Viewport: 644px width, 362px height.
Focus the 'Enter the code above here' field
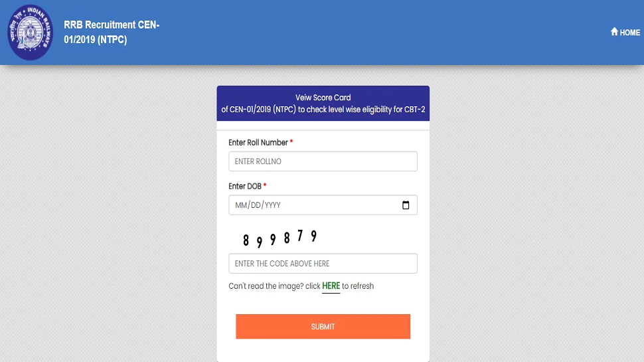pyautogui.click(x=323, y=264)
